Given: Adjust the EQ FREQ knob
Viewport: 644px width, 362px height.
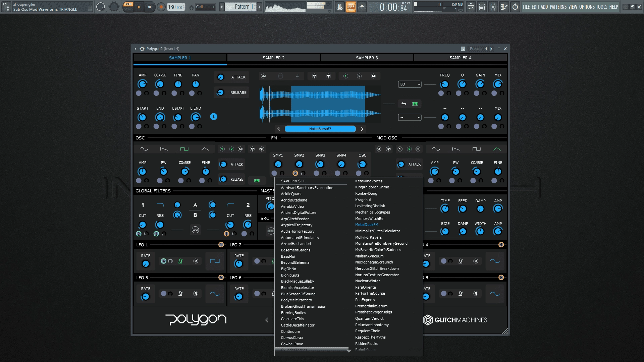Looking at the screenshot, I should [x=445, y=84].
